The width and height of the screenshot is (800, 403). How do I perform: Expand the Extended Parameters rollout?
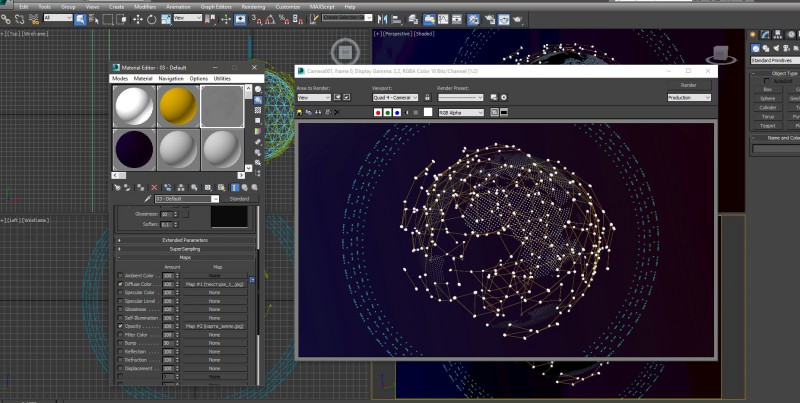185,240
